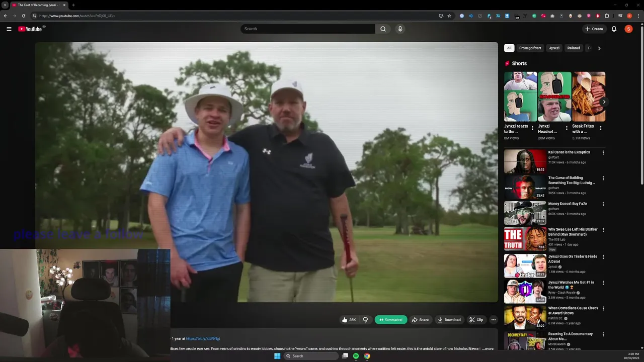
Task: Open options for 'Kai Cenat Is the Exception'
Action: click(603, 152)
